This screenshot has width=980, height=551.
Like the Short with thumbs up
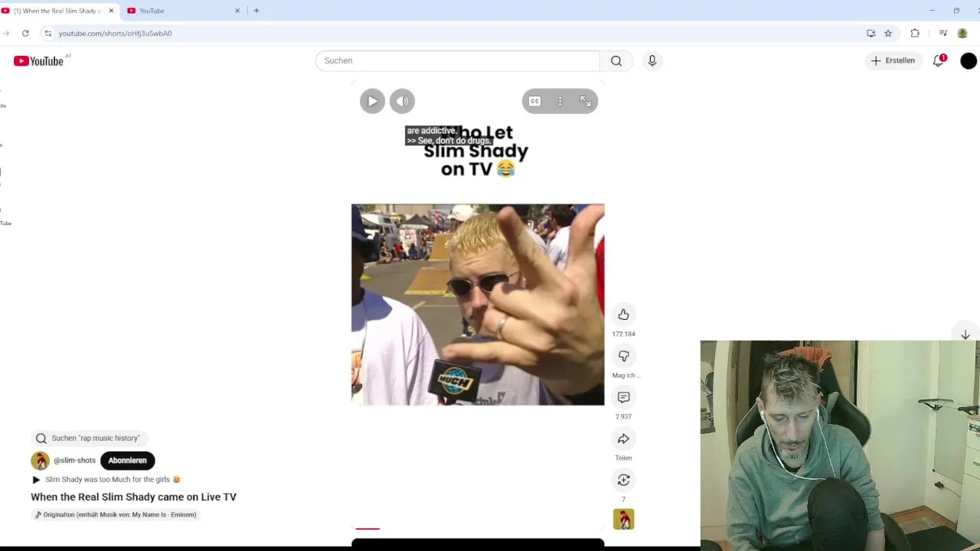(623, 315)
